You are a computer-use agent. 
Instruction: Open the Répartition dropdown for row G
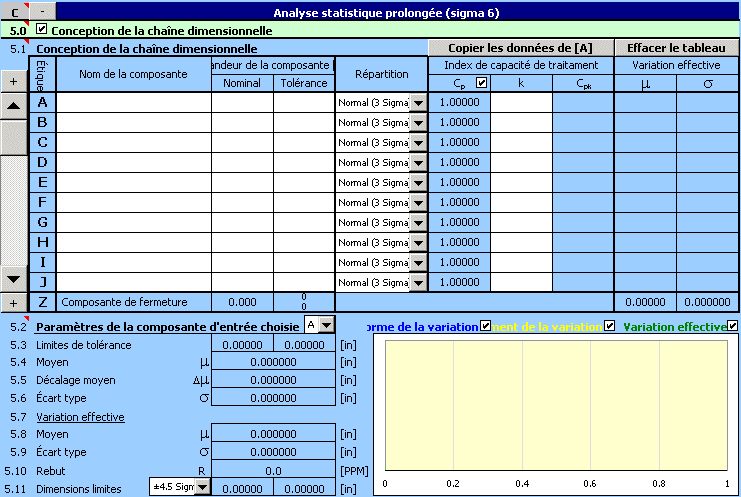(418, 223)
